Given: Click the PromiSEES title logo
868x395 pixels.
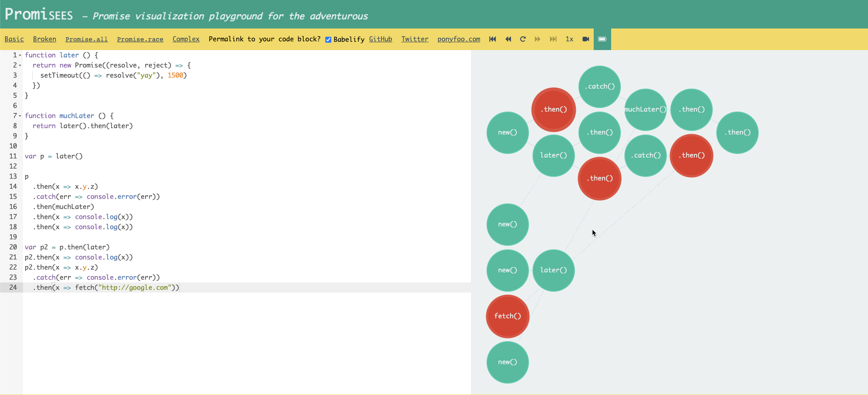Looking at the screenshot, I should 39,15.
